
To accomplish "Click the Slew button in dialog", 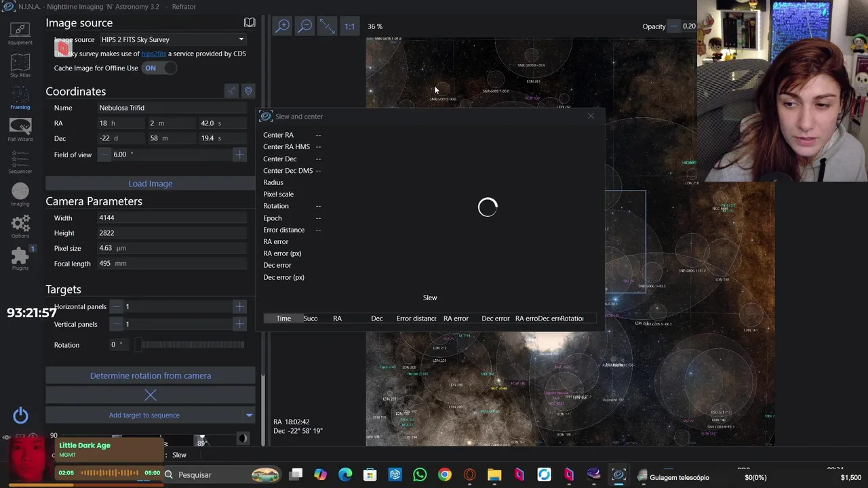I will pos(430,298).
